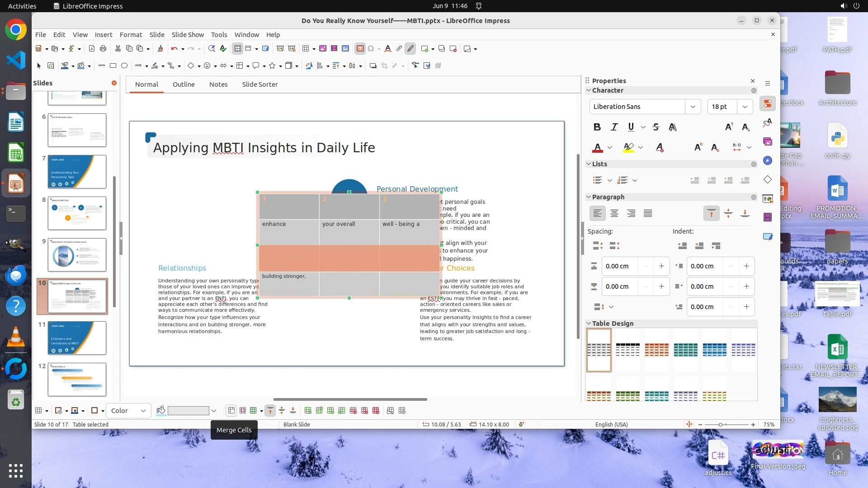Click the Split Cells icon
This screenshot has height=488, width=868.
click(x=243, y=411)
